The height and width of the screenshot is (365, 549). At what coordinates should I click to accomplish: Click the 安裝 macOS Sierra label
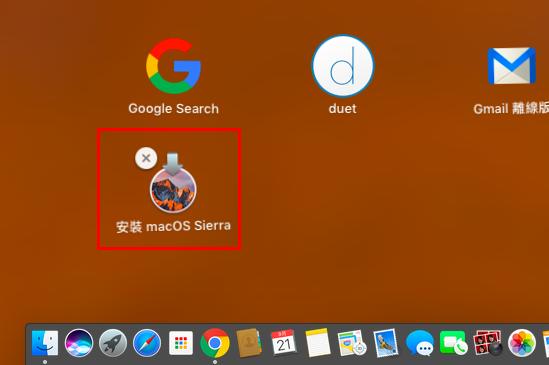point(173,226)
